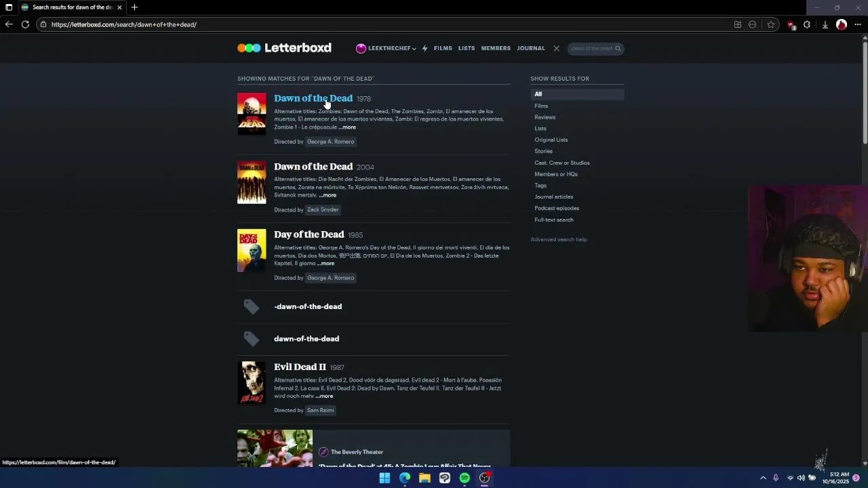Click George A. Romero under Day of the Dead

pyautogui.click(x=331, y=278)
